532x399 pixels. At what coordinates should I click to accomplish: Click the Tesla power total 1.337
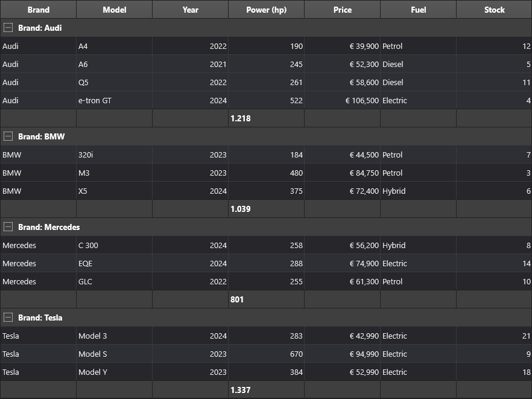click(x=267, y=390)
